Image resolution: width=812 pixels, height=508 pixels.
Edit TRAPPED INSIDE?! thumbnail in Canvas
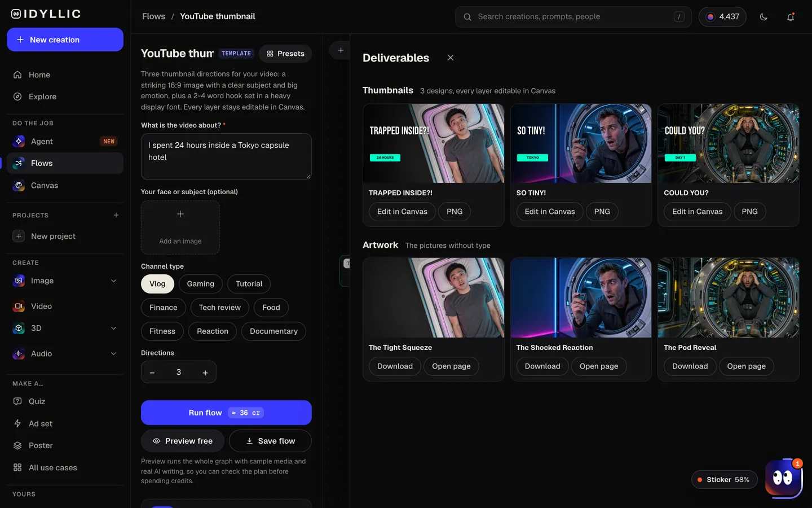402,212
